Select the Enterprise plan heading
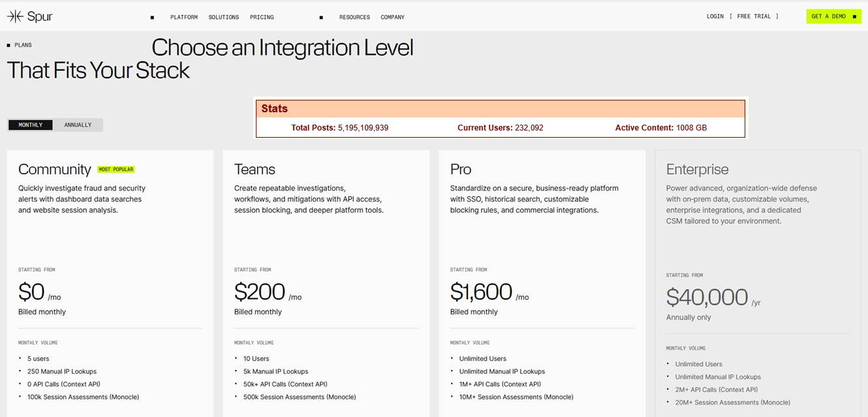This screenshot has width=868, height=417. tap(697, 170)
